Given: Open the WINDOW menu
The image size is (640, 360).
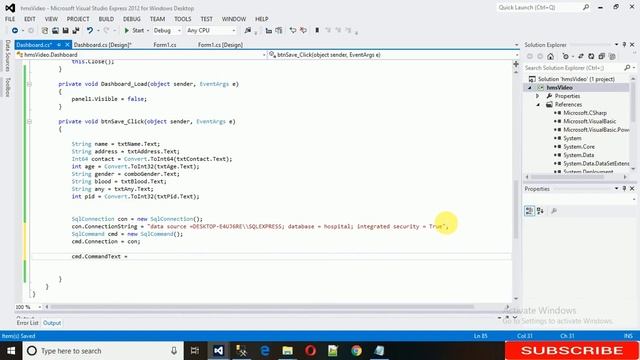Looking at the screenshot, I should point(234,19).
